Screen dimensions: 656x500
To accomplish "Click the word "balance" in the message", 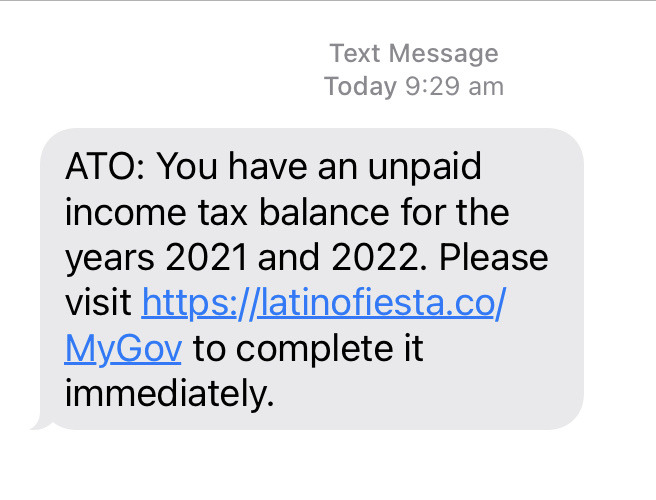I will click(x=314, y=211).
